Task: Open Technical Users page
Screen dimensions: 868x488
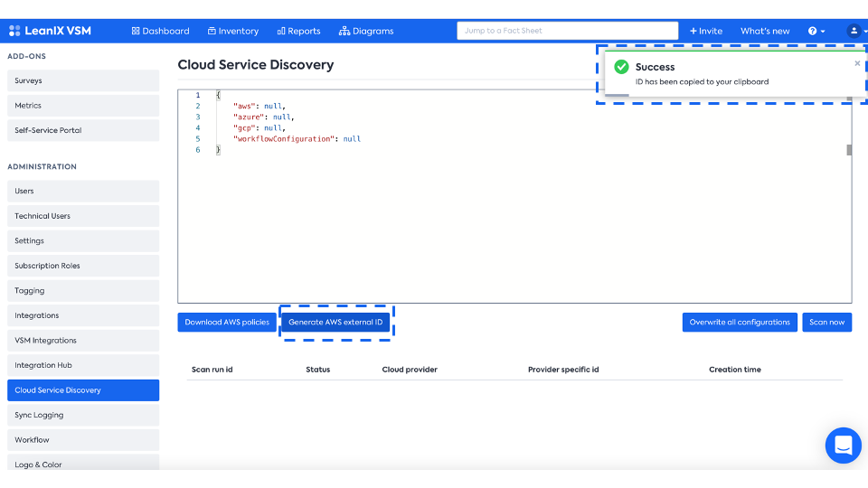Action: pyautogui.click(x=83, y=216)
